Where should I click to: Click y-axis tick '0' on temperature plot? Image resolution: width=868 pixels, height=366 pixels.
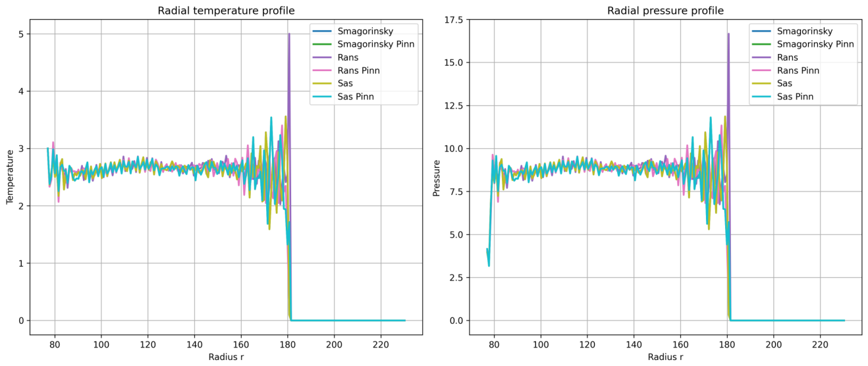tap(22, 321)
